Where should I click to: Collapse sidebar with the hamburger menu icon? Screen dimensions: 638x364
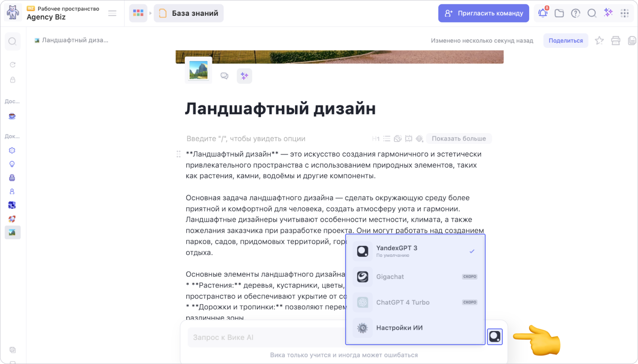click(x=112, y=13)
